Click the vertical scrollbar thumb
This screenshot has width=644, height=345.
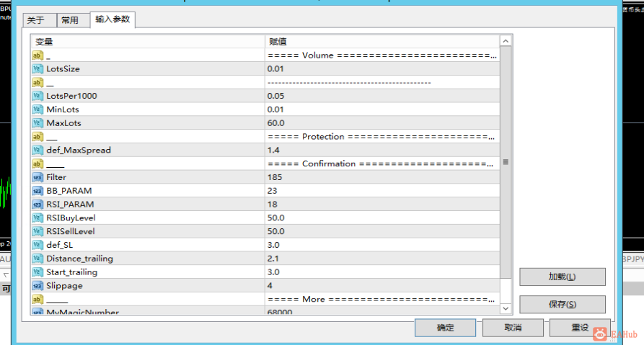pos(506,162)
